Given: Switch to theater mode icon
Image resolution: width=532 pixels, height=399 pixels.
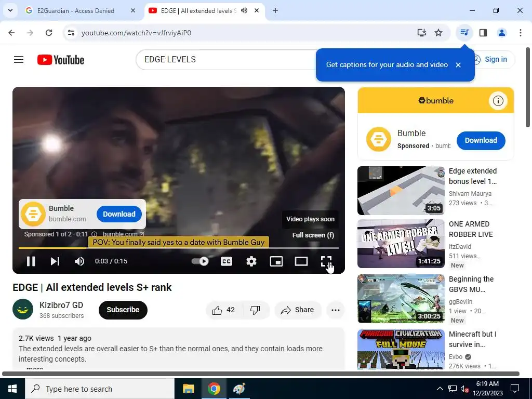Looking at the screenshot, I should point(301,261).
